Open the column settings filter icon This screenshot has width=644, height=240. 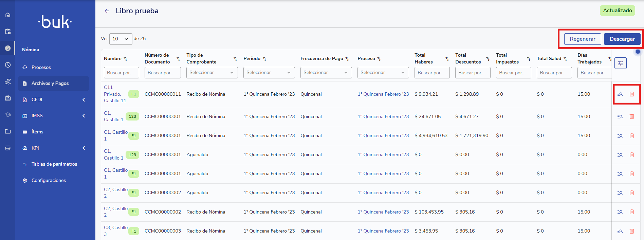point(620,63)
